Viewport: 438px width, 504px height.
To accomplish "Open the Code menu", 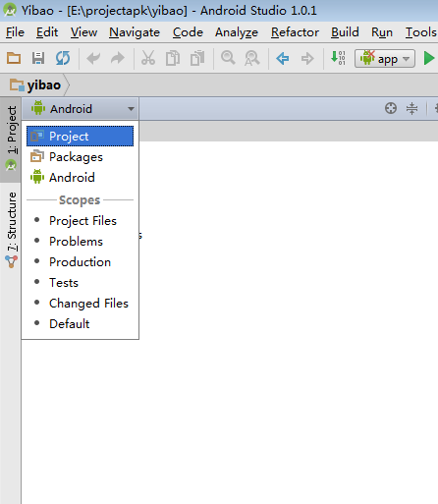I will coord(188,32).
